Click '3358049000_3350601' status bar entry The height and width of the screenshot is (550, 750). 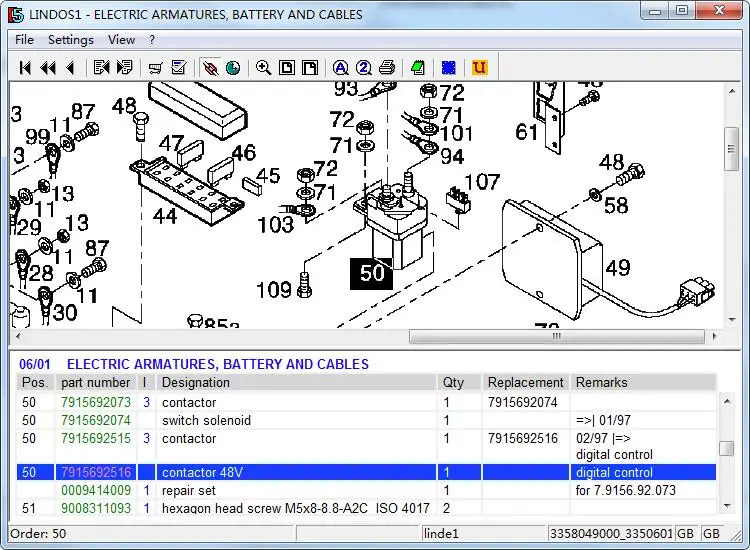tap(611, 533)
